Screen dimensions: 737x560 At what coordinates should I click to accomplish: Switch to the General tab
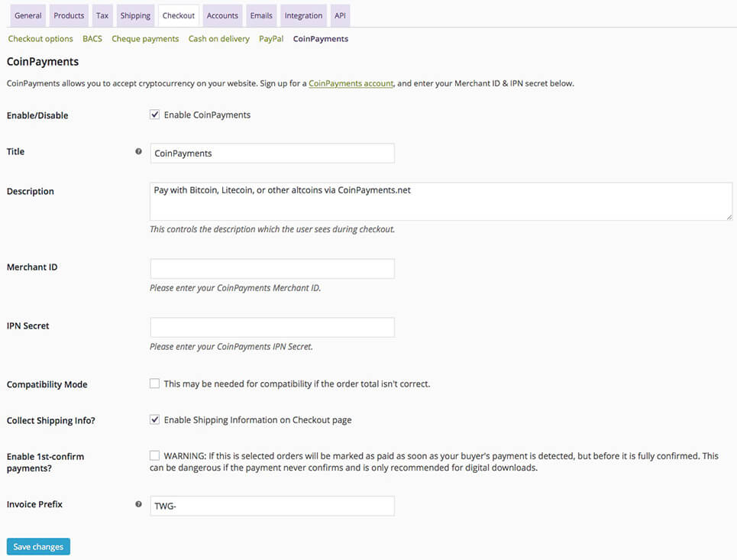click(28, 15)
